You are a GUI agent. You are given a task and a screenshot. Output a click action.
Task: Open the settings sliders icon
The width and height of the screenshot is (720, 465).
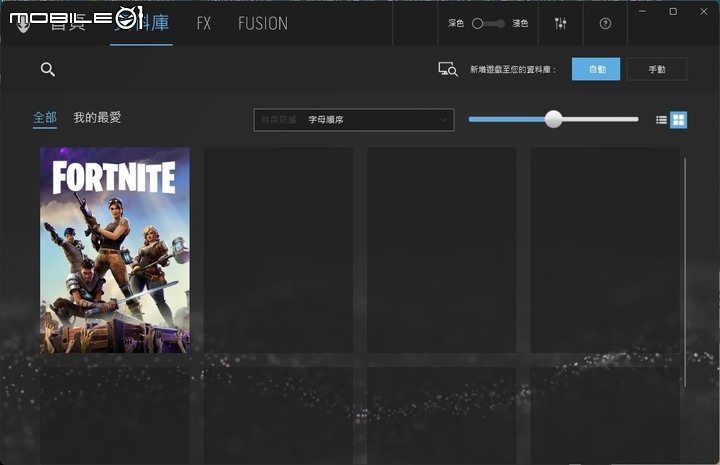pyautogui.click(x=560, y=23)
